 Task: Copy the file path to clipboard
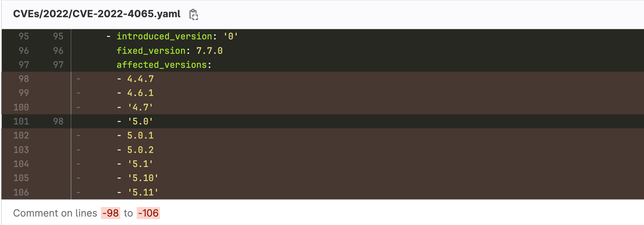coord(193,14)
